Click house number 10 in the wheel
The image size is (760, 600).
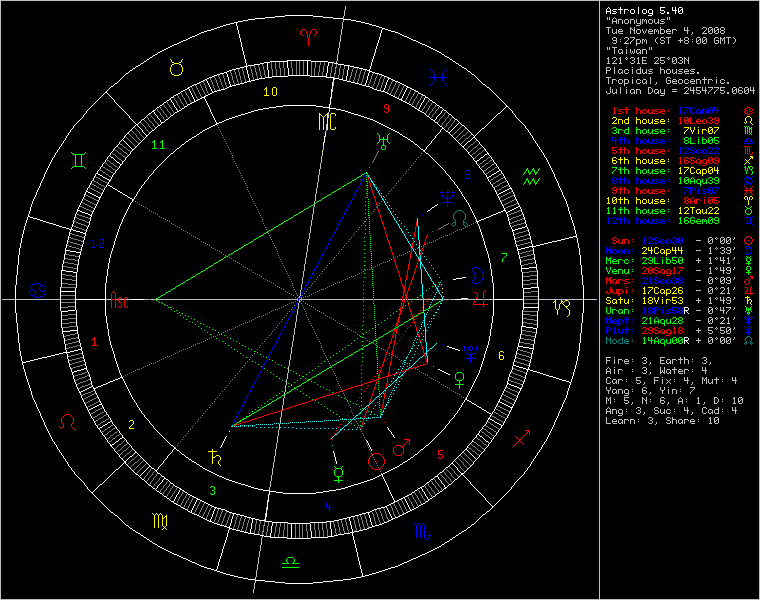tap(270, 91)
